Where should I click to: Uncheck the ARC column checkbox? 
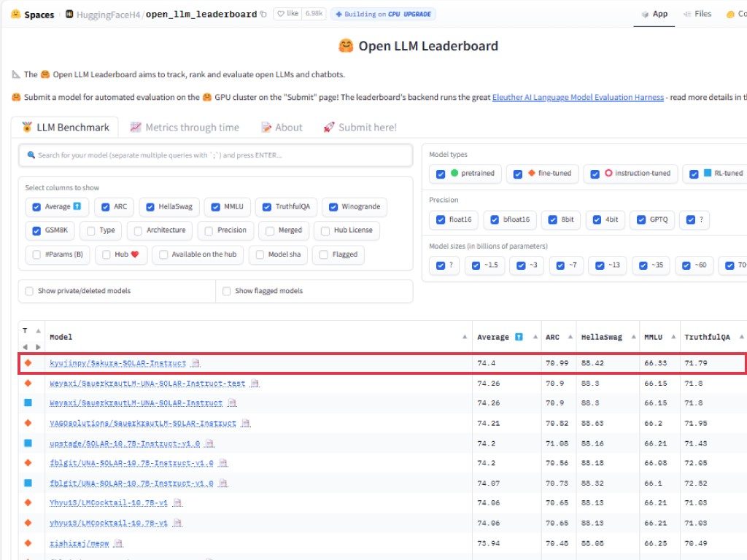(x=105, y=207)
